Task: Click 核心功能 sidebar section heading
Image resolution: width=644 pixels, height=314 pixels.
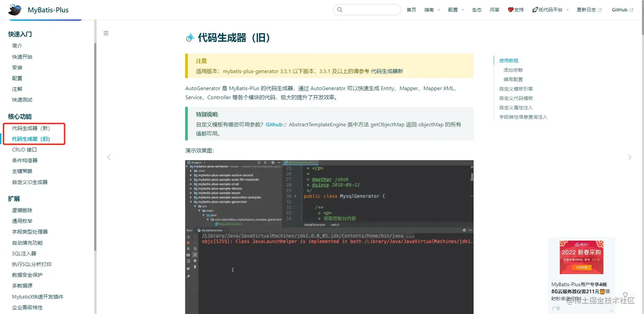Action: (20, 117)
